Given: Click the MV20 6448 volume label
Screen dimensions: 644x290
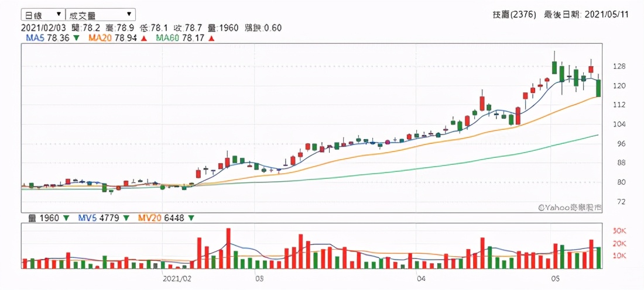Looking at the screenshot, I should 162,218.
